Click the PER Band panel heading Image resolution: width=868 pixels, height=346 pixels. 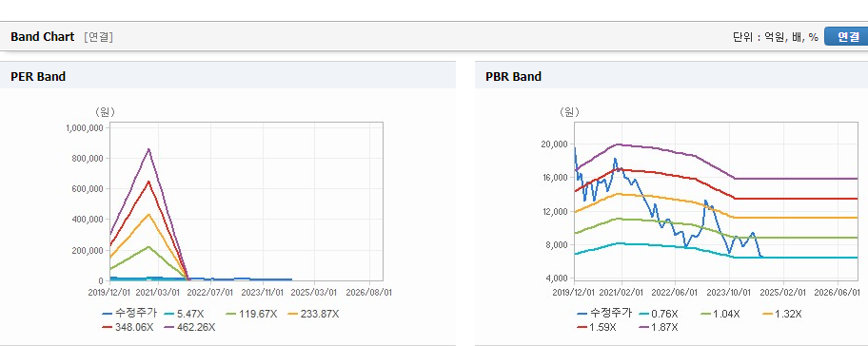pos(38,77)
